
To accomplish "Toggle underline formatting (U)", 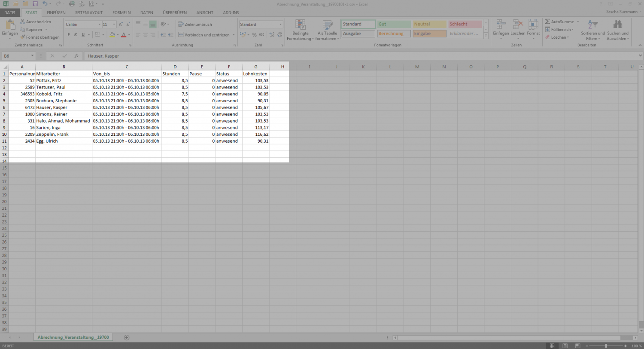I will (82, 35).
